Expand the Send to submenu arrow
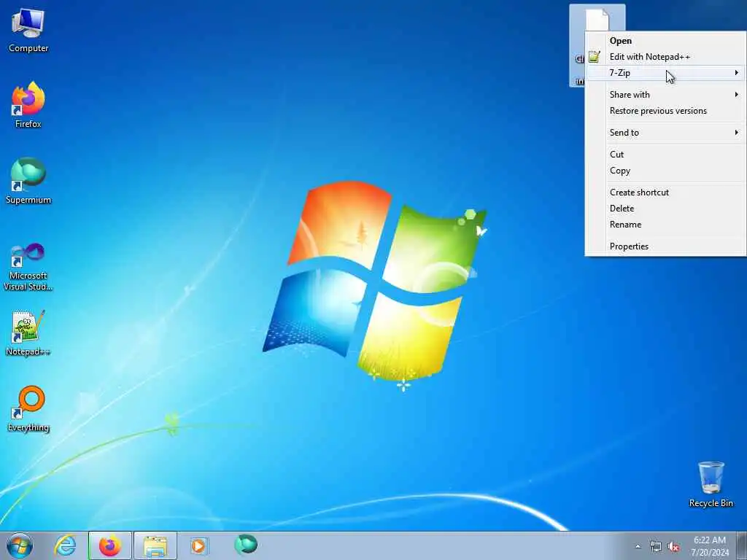The height and width of the screenshot is (560, 747). 737,133
